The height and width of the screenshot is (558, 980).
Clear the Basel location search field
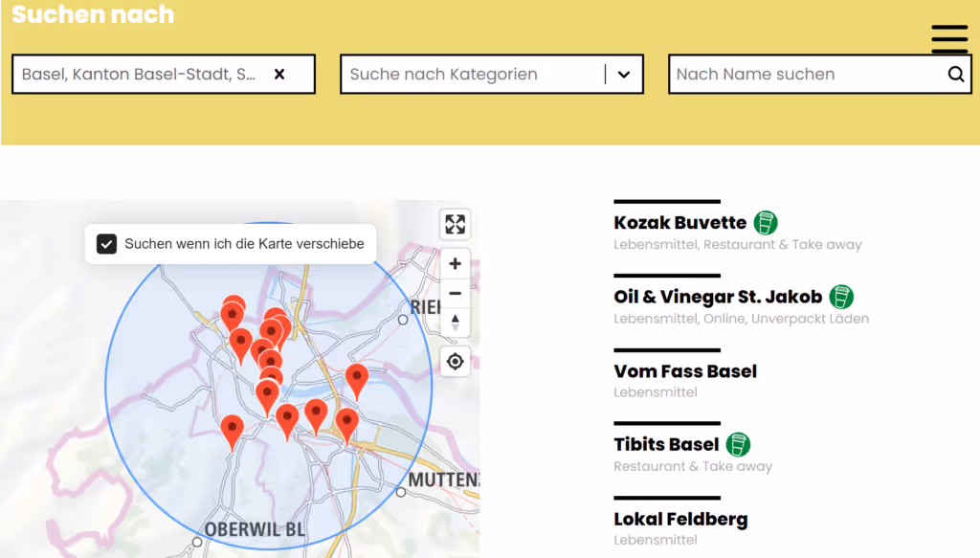(x=279, y=75)
